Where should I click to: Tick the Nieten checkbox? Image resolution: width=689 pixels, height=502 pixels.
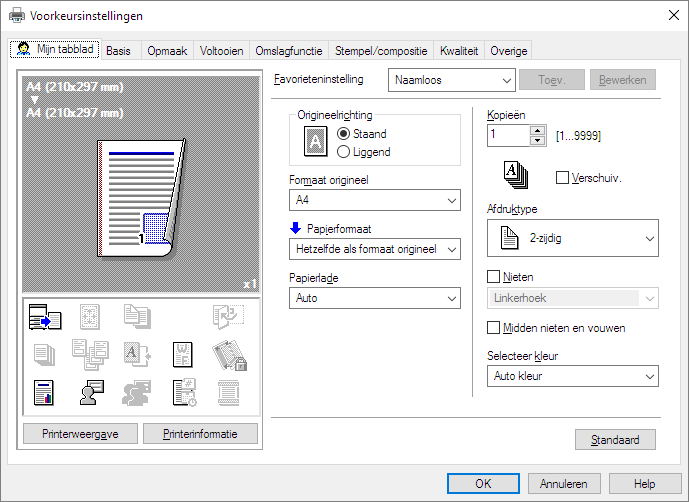493,276
